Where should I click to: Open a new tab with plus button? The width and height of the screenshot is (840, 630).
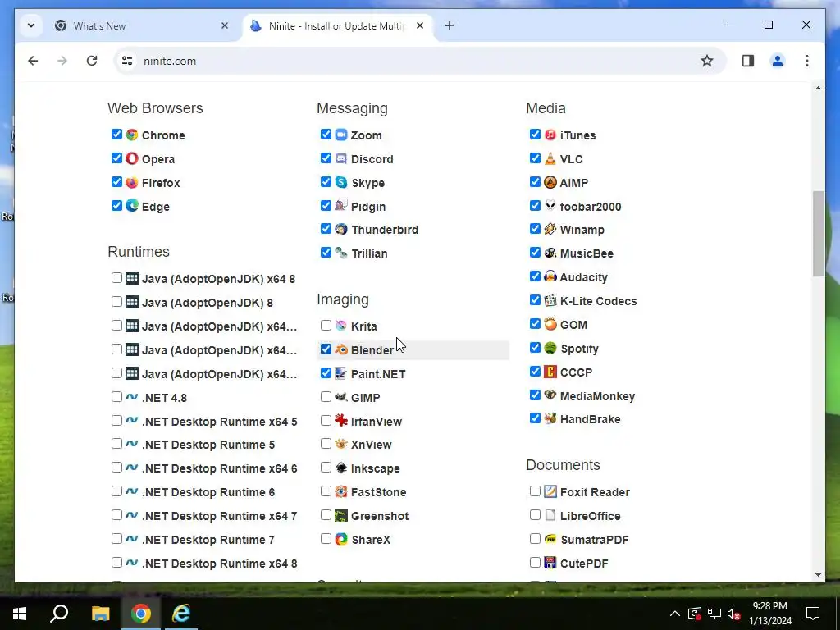[450, 25]
